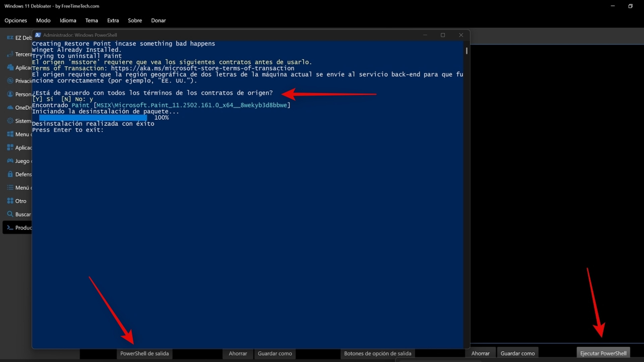
Task: Open the Donar menu item
Action: click(158, 20)
